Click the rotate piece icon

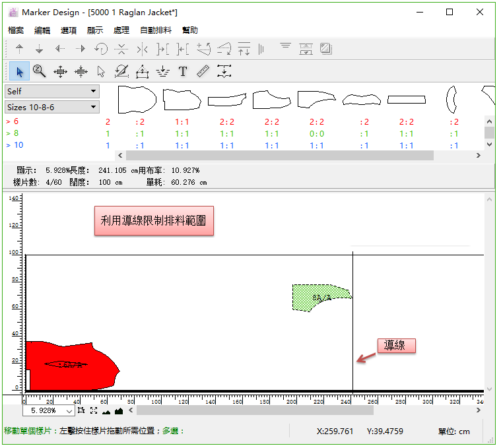tap(101, 49)
